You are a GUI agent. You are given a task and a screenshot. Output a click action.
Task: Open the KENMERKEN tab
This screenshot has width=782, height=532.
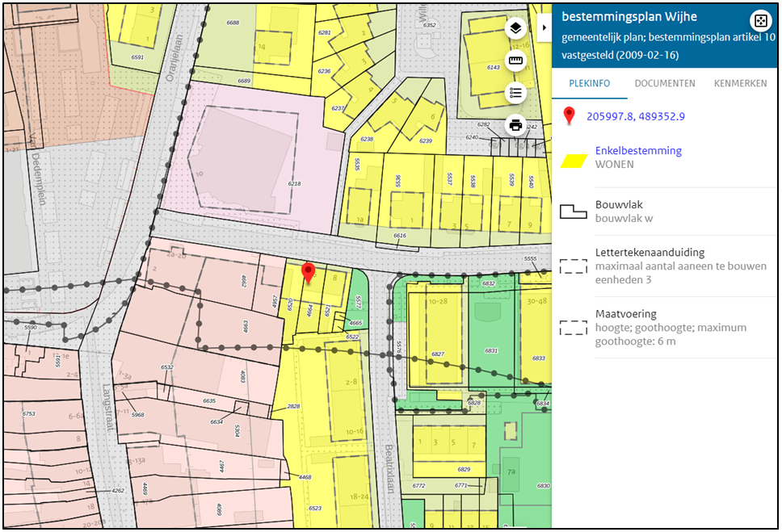(740, 83)
